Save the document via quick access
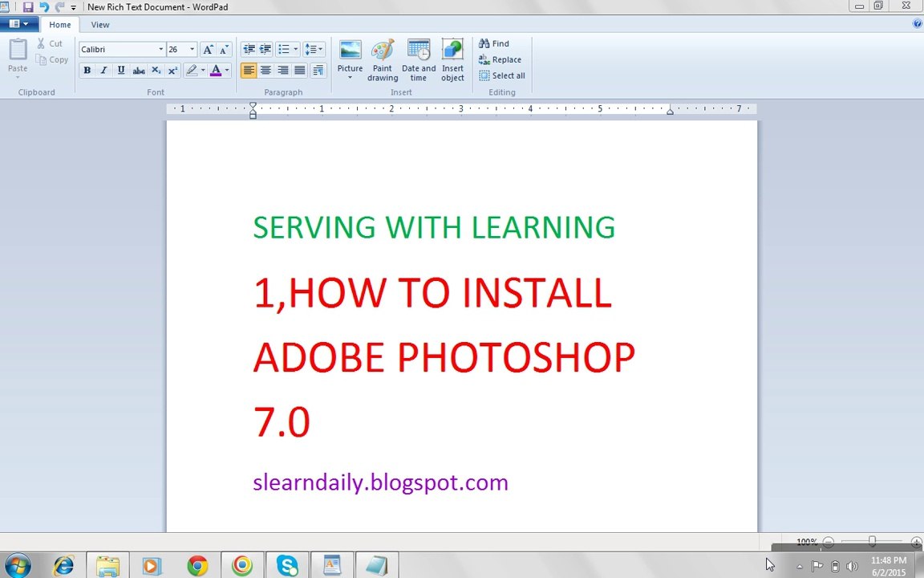 [28, 7]
